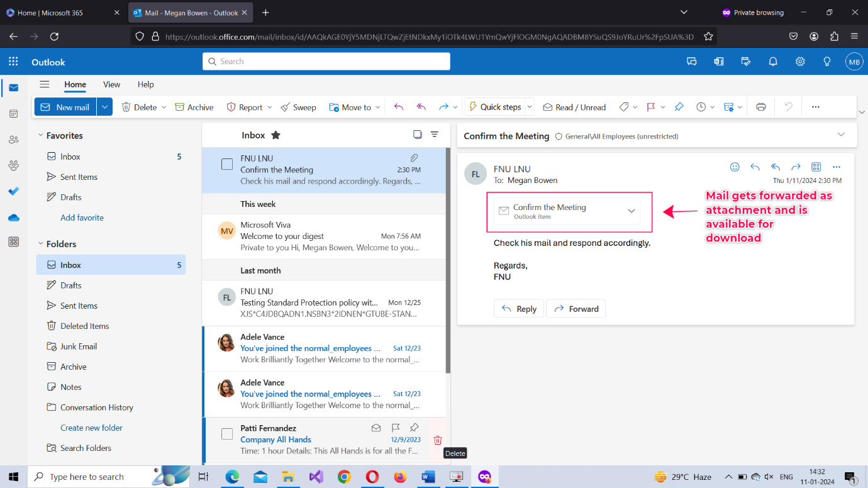Toggle select all messages icon

(x=417, y=135)
